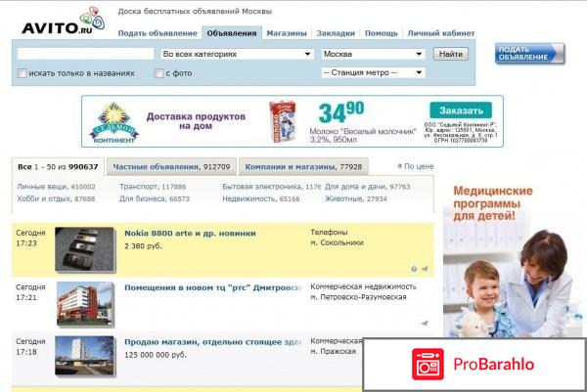The image size is (587, 392).
Task: Open Помощь menu item
Action: (382, 33)
